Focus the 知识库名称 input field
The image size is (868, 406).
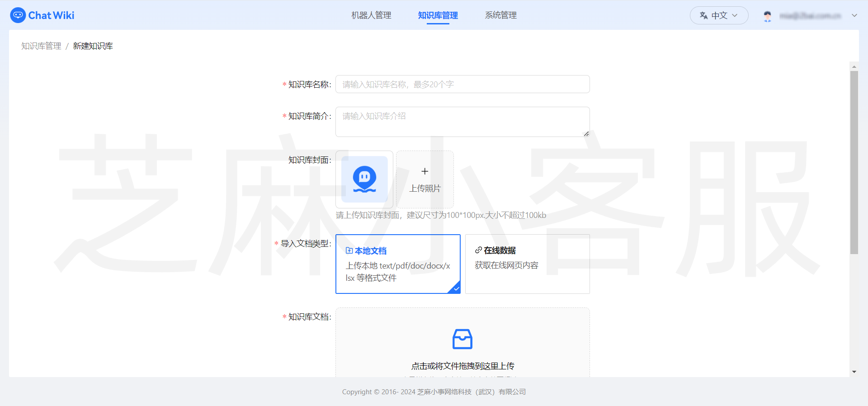462,84
